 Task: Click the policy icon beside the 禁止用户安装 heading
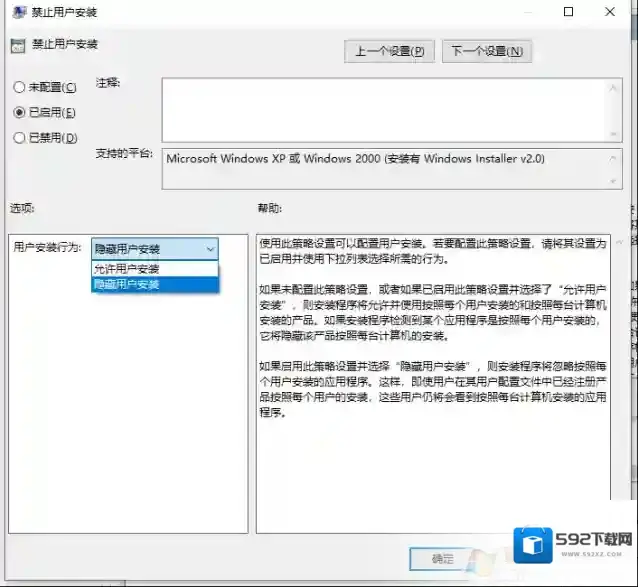tap(16, 45)
